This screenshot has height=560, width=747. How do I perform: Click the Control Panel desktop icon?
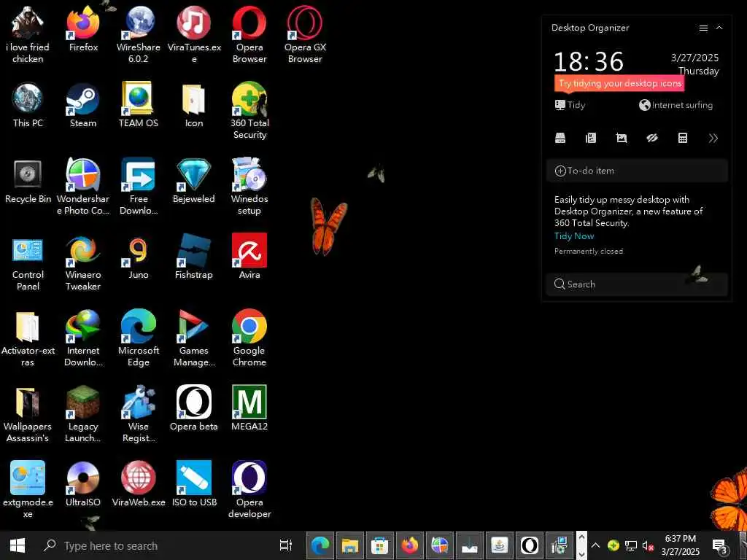click(28, 262)
